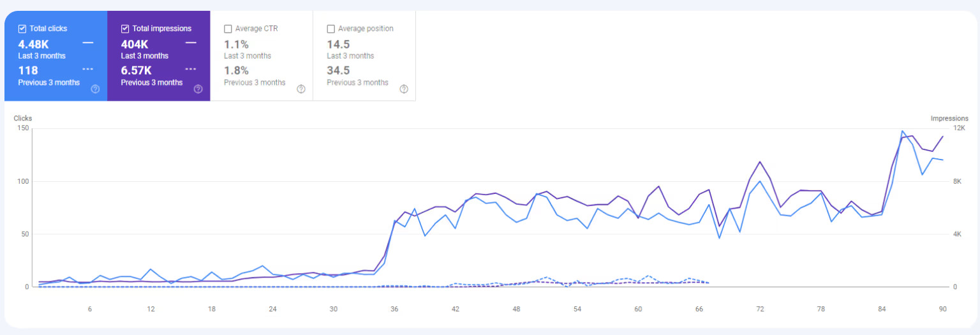
Task: Click the day 90 label on x-axis
Action: (x=942, y=309)
